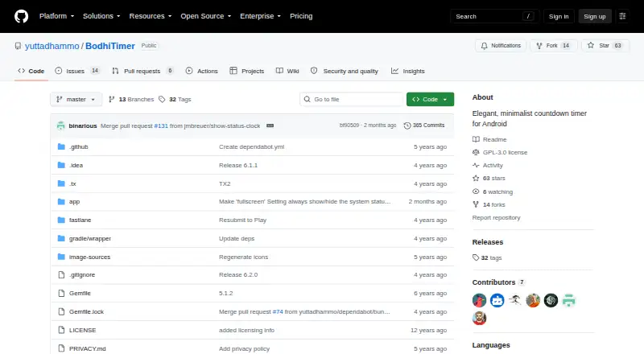
Task: Expand the Open Source menu
Action: click(206, 16)
